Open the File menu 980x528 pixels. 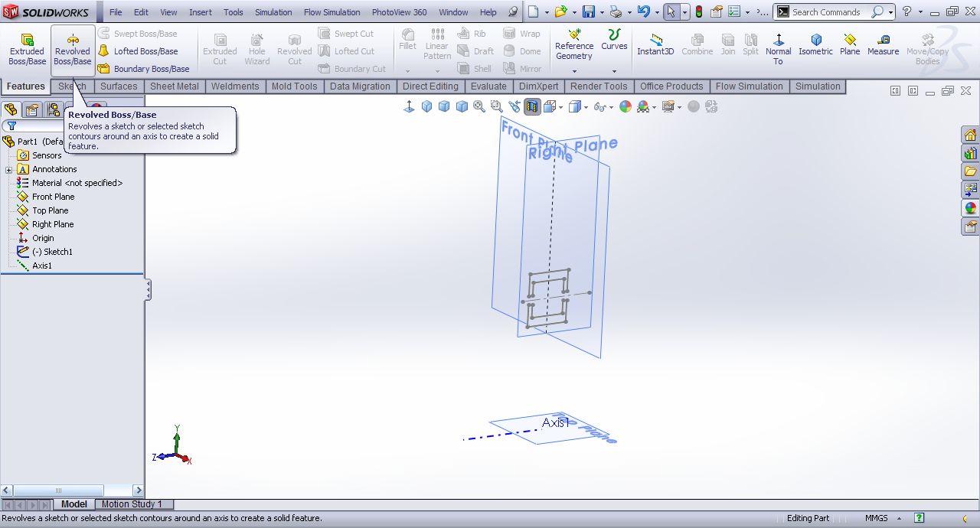116,12
